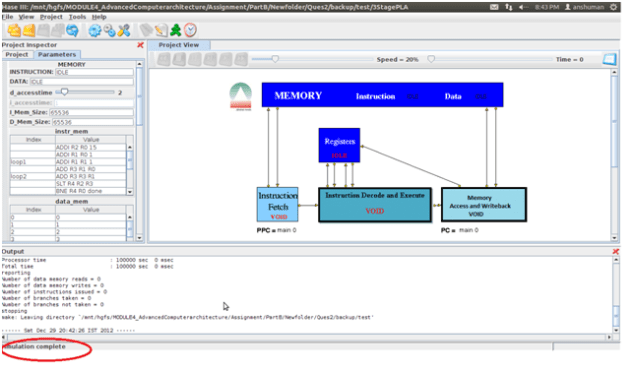Click the double gears build icon
Image resolution: width=635 pixels, height=371 pixels.
click(109, 30)
